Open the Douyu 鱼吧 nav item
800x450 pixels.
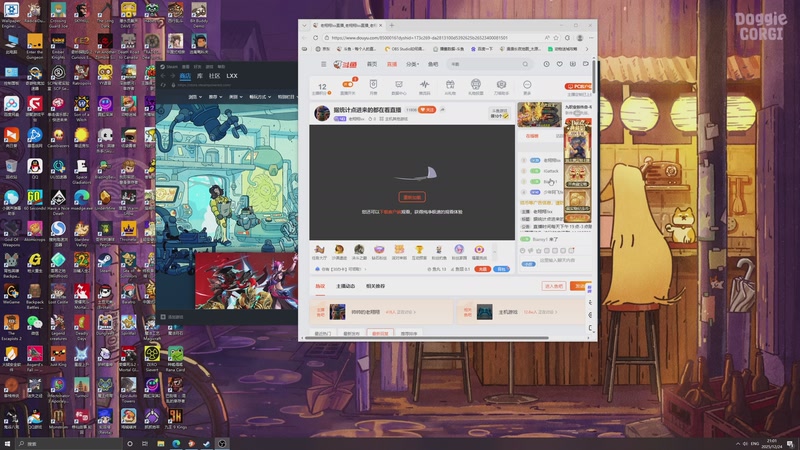click(x=433, y=64)
